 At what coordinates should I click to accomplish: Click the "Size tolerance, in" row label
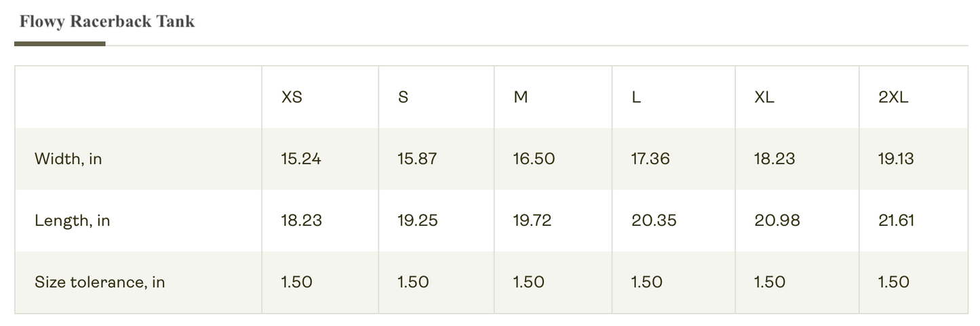(x=100, y=282)
